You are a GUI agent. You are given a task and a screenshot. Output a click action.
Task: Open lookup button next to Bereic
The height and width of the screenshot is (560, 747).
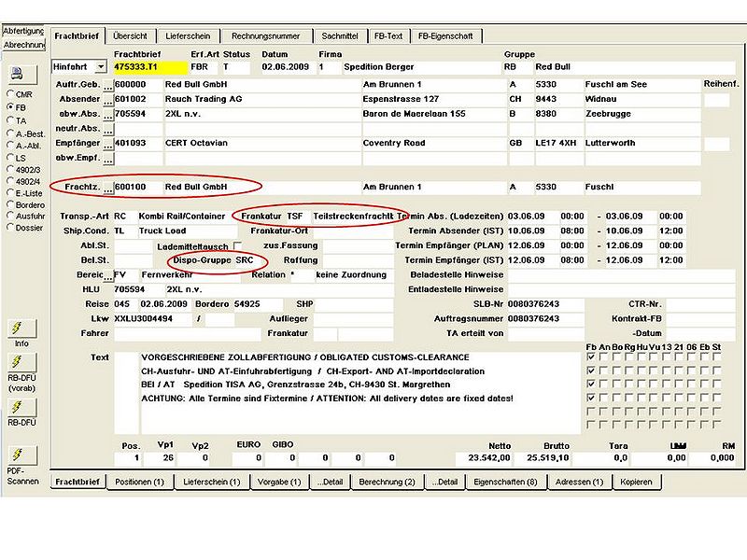[108, 276]
